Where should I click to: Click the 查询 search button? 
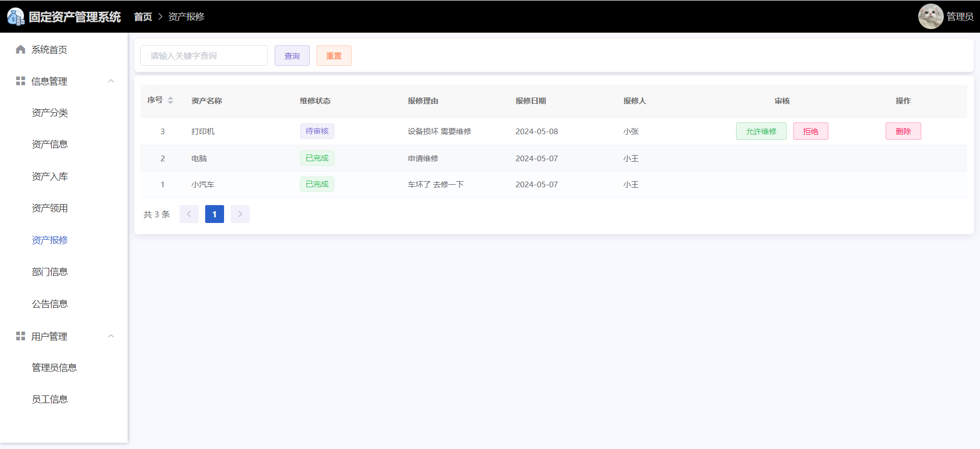292,56
